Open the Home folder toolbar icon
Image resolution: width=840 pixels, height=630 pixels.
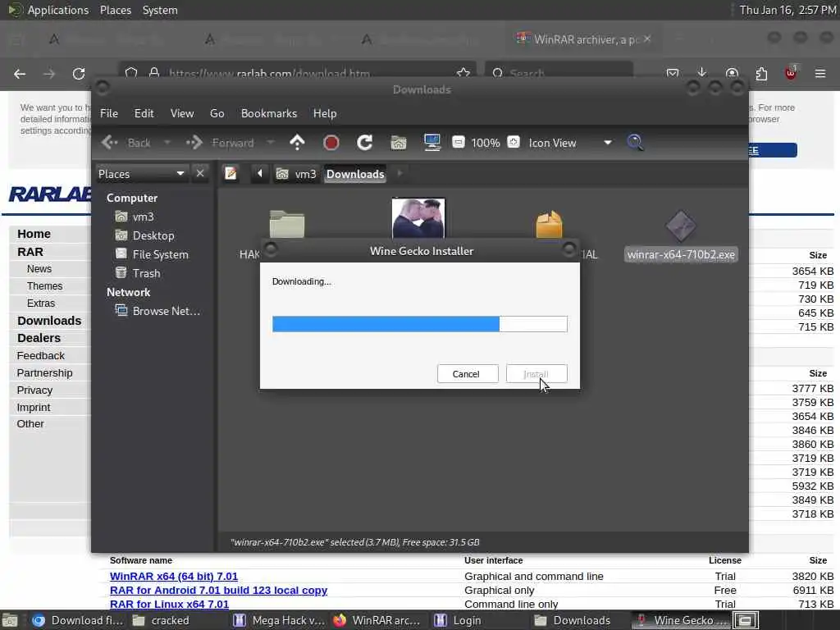398,143
